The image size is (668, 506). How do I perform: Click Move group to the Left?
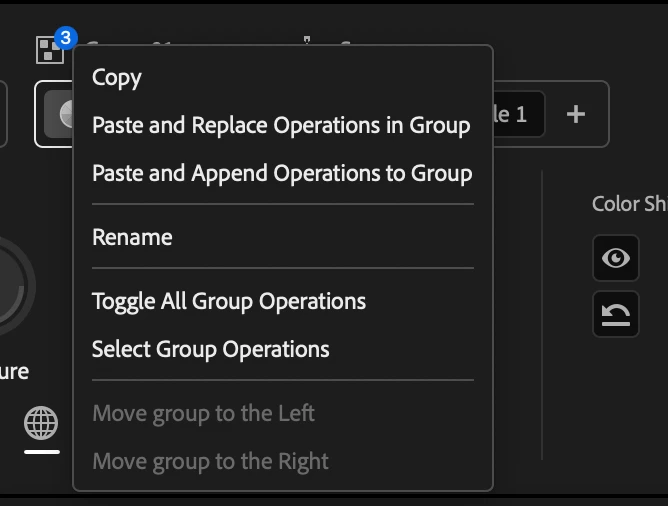click(x=203, y=413)
